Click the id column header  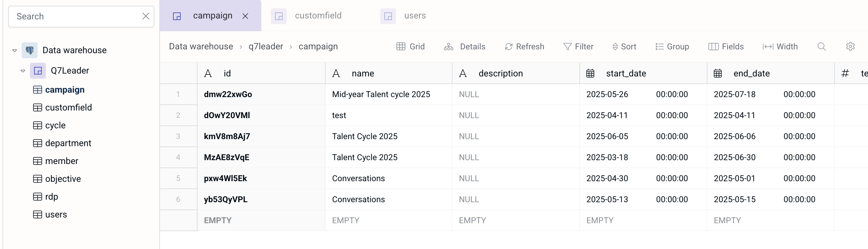pyautogui.click(x=261, y=73)
